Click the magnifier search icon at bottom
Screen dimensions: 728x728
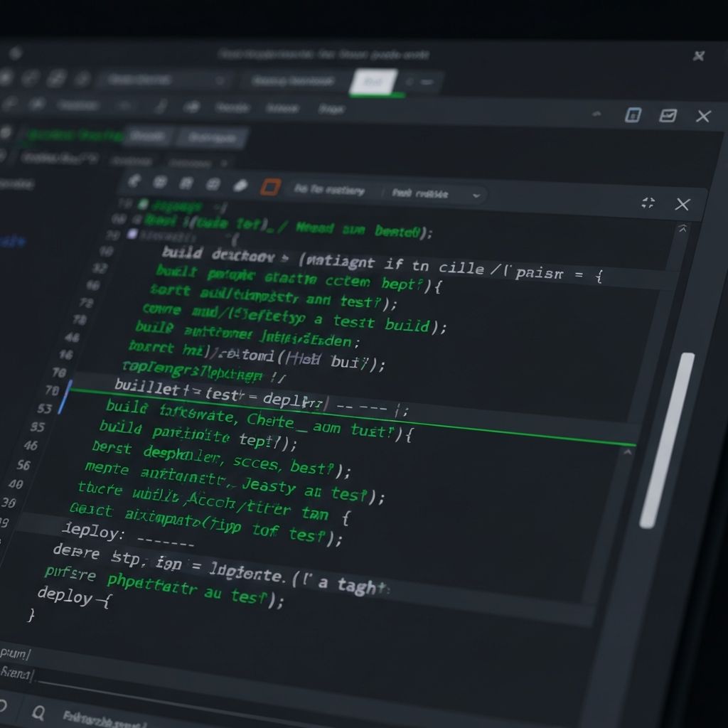(x=38, y=710)
